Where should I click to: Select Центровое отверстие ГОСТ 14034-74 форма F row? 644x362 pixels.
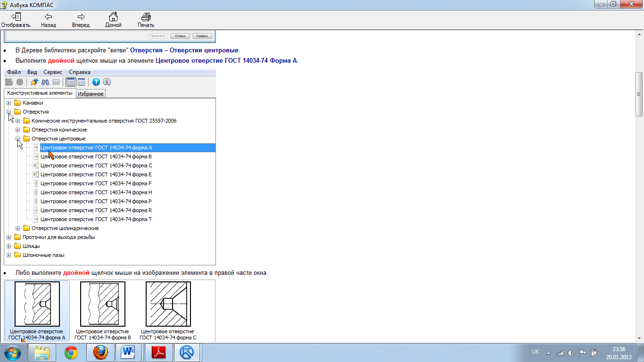[x=96, y=183]
